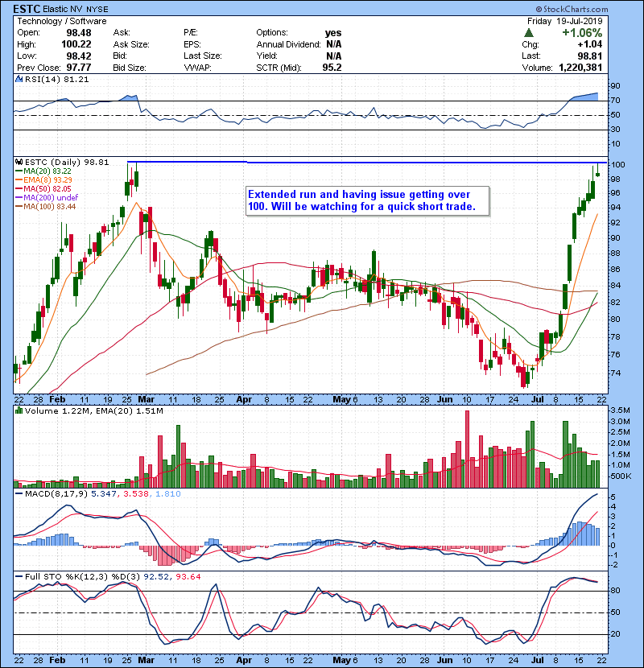Click the Volume 1,220,381 value
The height and width of the screenshot is (668, 644).
[x=580, y=68]
